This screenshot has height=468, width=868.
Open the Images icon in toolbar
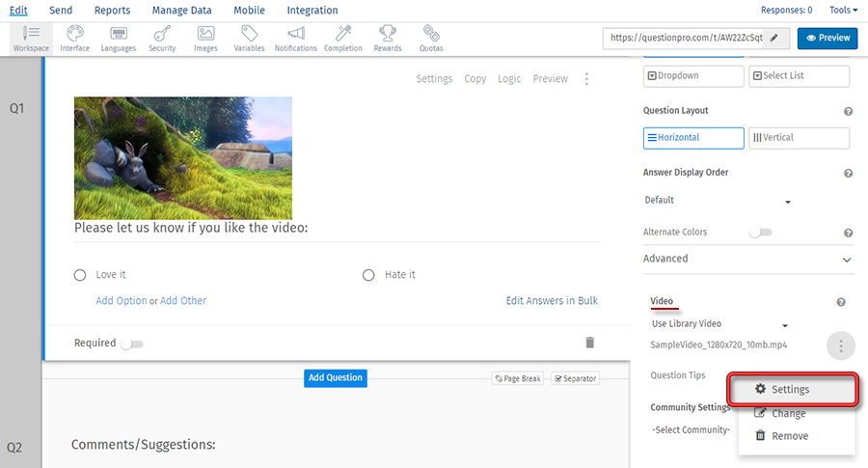point(205,39)
